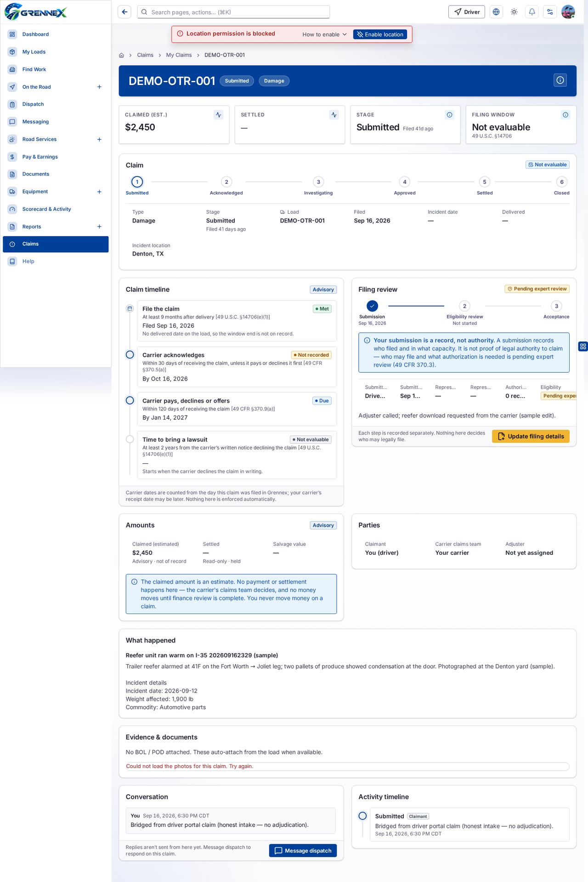Click the Advisory badge in Amounts

[x=323, y=525]
